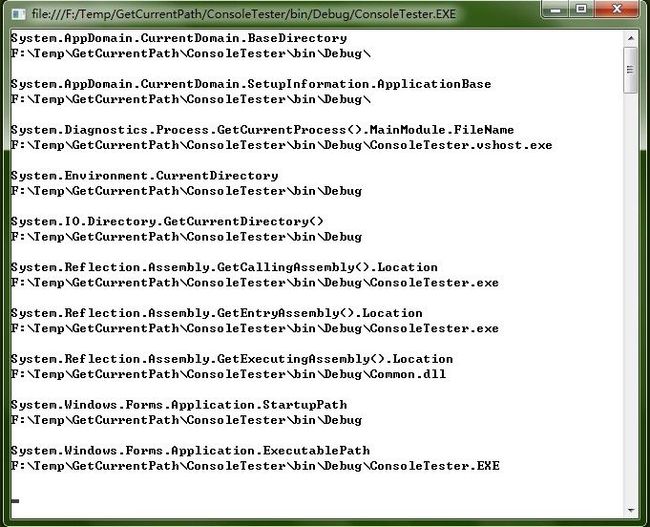
Task: Click the line System.Reflection.Assembly.GetEntryAssembly().Location
Action: [x=216, y=313]
